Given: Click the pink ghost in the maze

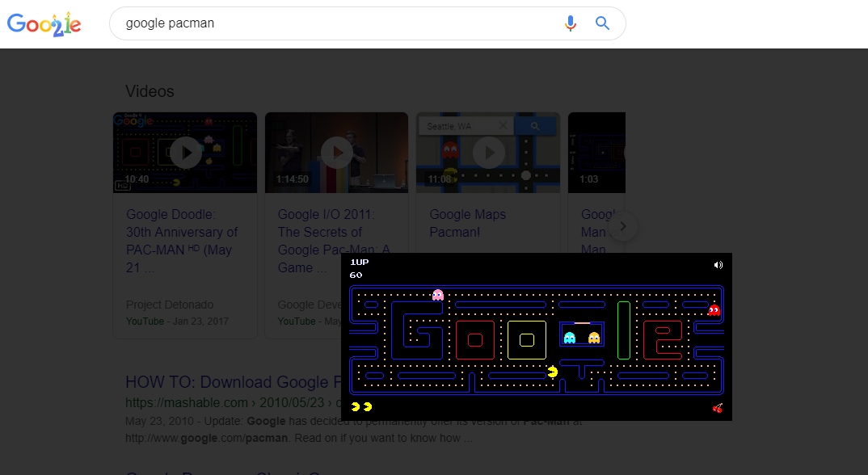Looking at the screenshot, I should tap(438, 295).
